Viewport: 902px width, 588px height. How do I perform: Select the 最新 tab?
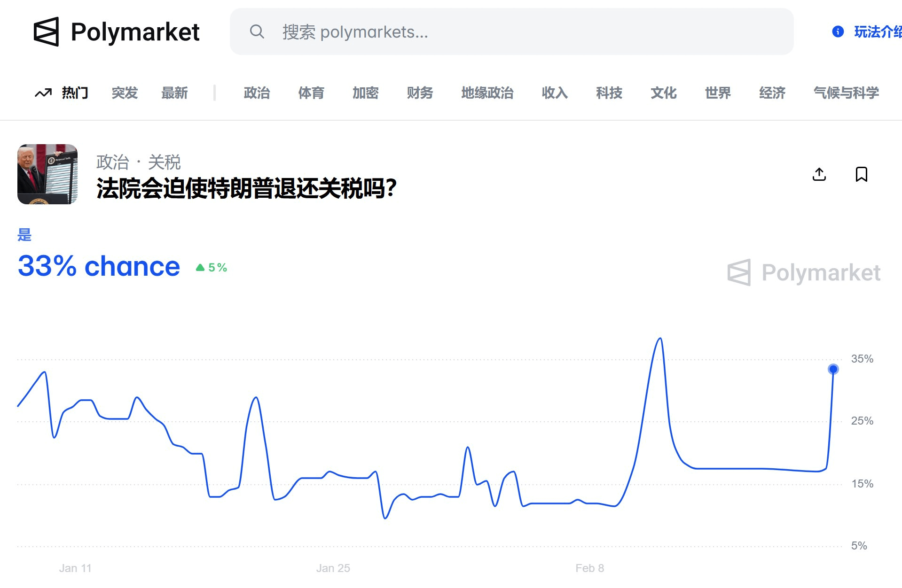pos(174,93)
